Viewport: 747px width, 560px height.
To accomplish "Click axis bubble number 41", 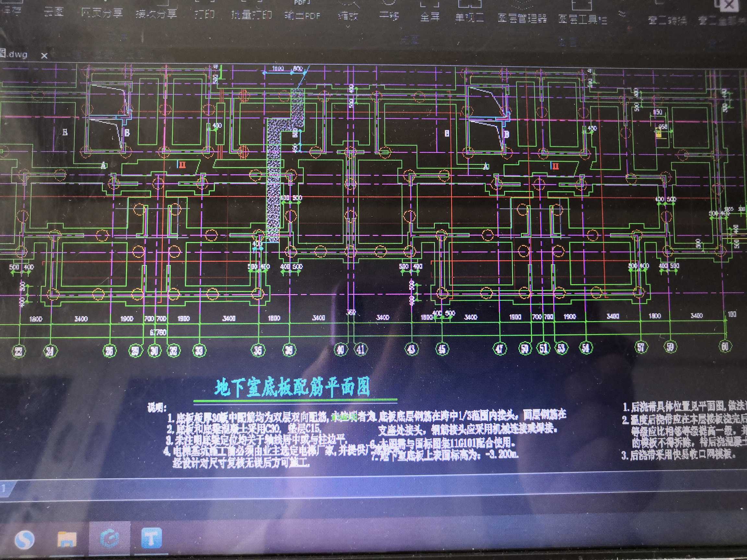I will (361, 349).
